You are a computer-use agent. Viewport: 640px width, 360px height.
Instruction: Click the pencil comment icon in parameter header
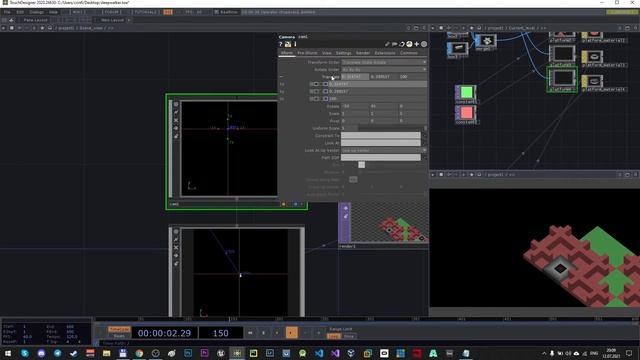(x=387, y=44)
